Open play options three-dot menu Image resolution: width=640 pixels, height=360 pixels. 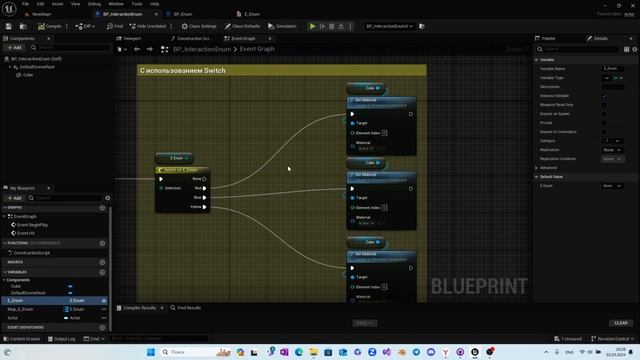tap(350, 26)
